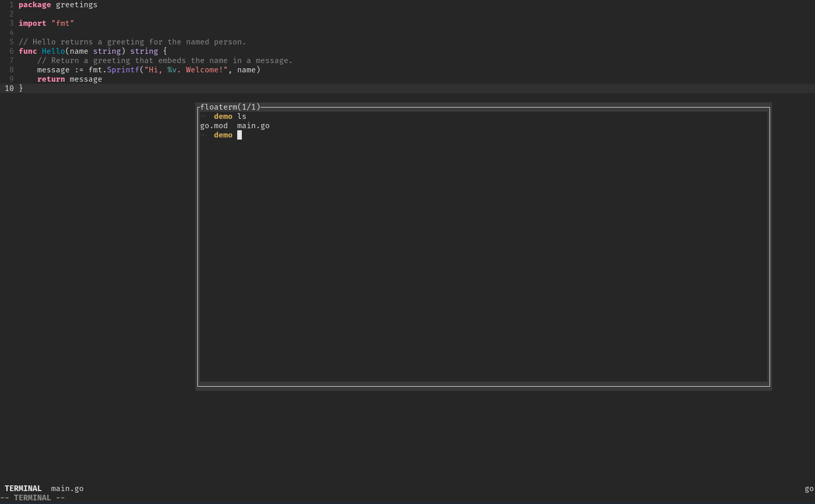Viewport: 815px width, 504px height.
Task: Click the "go" filetype in the statusline
Action: point(809,488)
